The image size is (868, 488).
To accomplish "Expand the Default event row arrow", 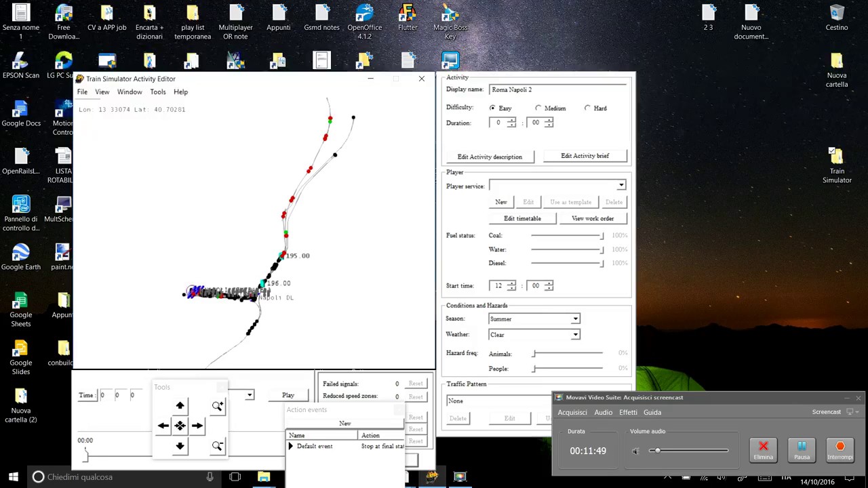I will tap(291, 446).
